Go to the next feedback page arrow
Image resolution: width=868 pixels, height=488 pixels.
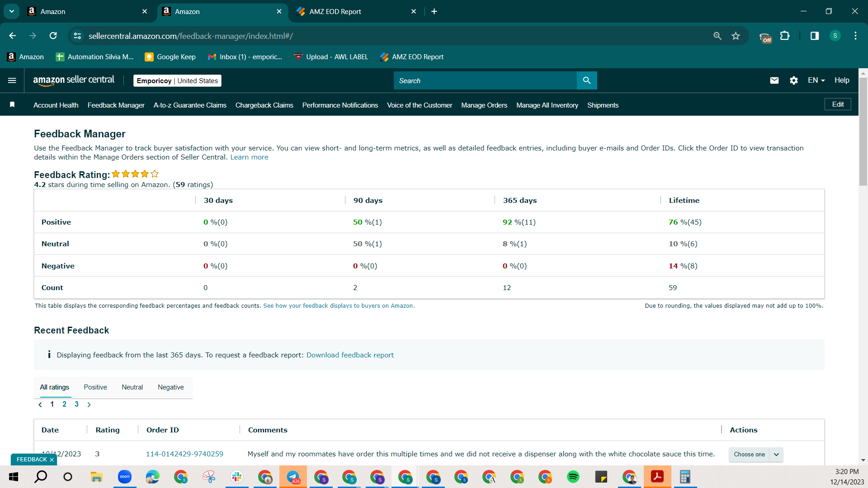[89, 405]
